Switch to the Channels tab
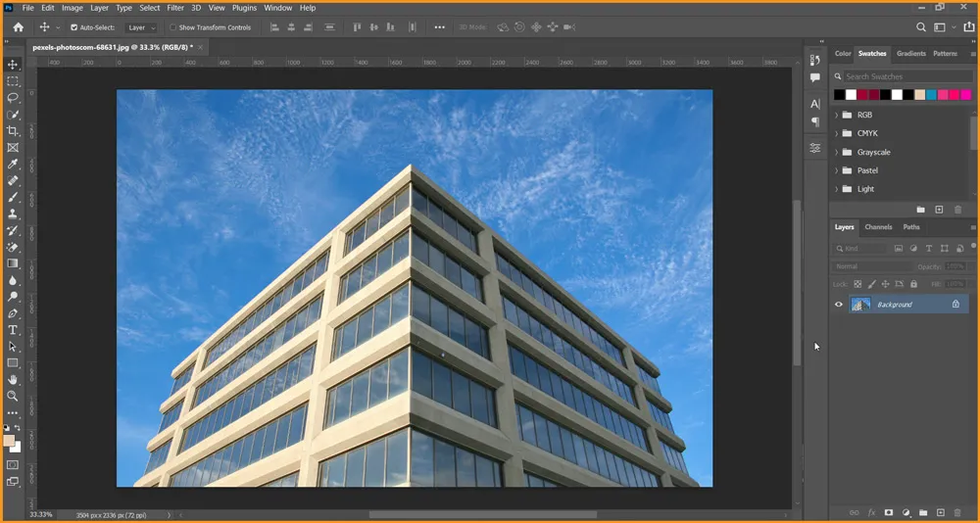The width and height of the screenshot is (980, 523). (x=878, y=227)
